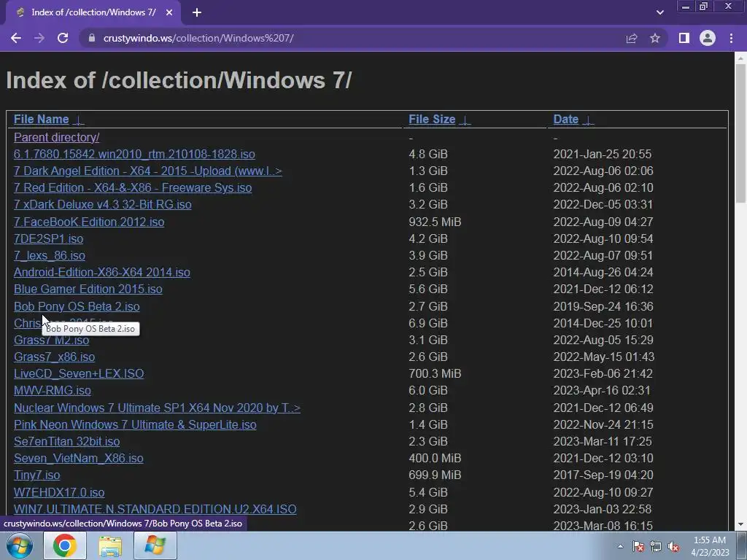Click the date 2023-Apr-16 02:31
Viewport: 747px width, 560px height.
(x=602, y=391)
